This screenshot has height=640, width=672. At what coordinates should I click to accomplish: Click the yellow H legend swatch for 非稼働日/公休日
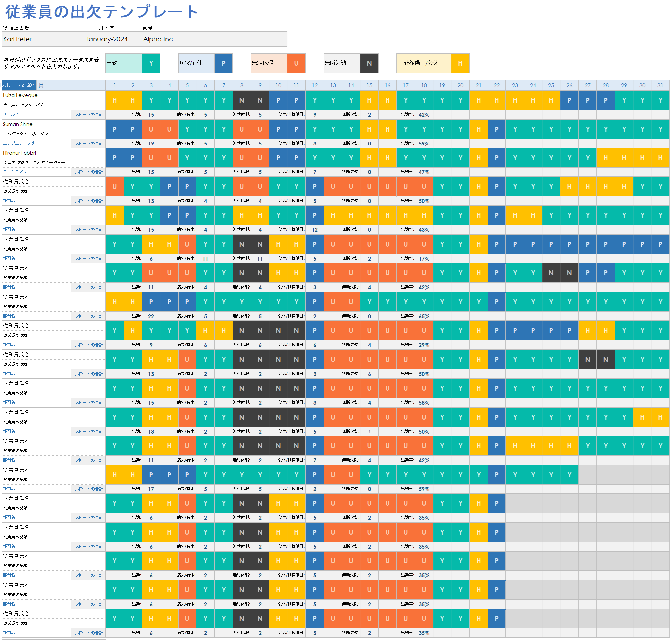point(460,63)
